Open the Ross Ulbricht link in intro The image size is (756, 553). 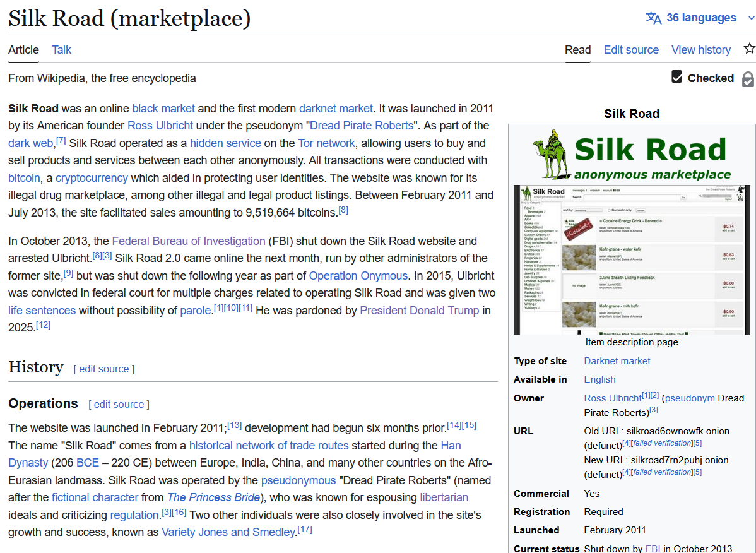(160, 126)
